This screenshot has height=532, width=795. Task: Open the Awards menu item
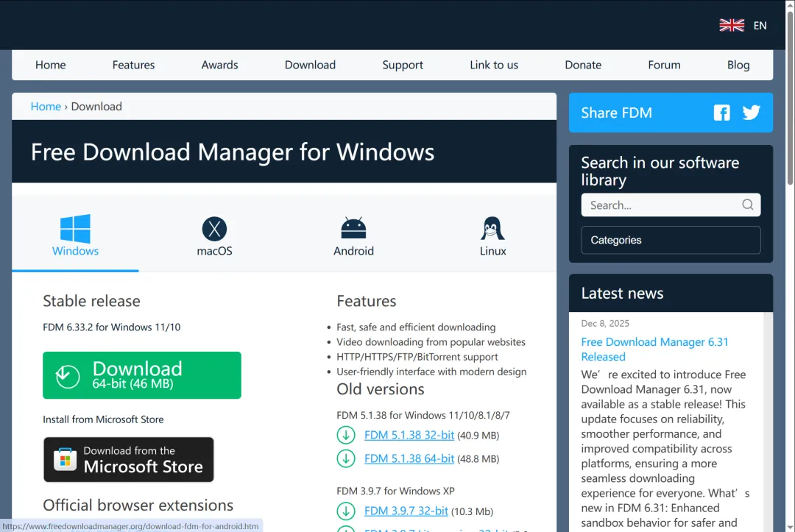click(x=219, y=65)
